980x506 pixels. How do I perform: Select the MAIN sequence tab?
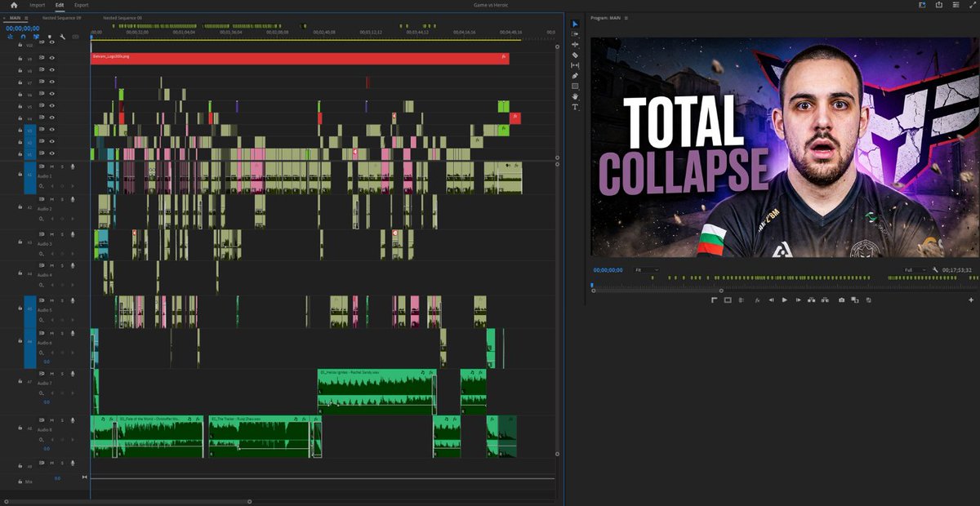tap(15, 17)
